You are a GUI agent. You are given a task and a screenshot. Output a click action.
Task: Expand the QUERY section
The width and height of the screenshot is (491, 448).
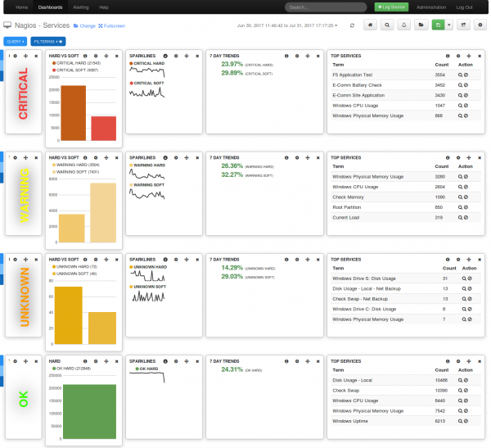(15, 40)
